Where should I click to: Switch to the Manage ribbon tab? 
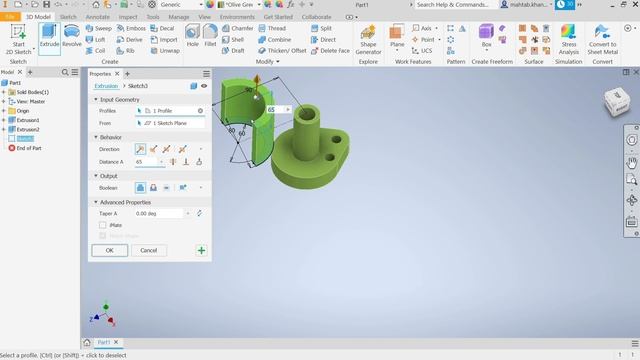tap(179, 17)
